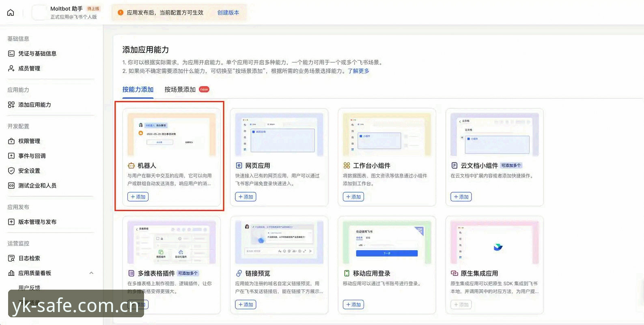
Task: Click 移动应用登录 card title
Action: point(371,273)
